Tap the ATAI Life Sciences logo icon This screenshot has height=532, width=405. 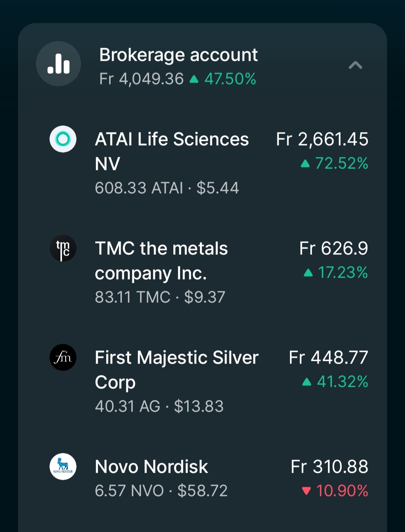pos(63,139)
